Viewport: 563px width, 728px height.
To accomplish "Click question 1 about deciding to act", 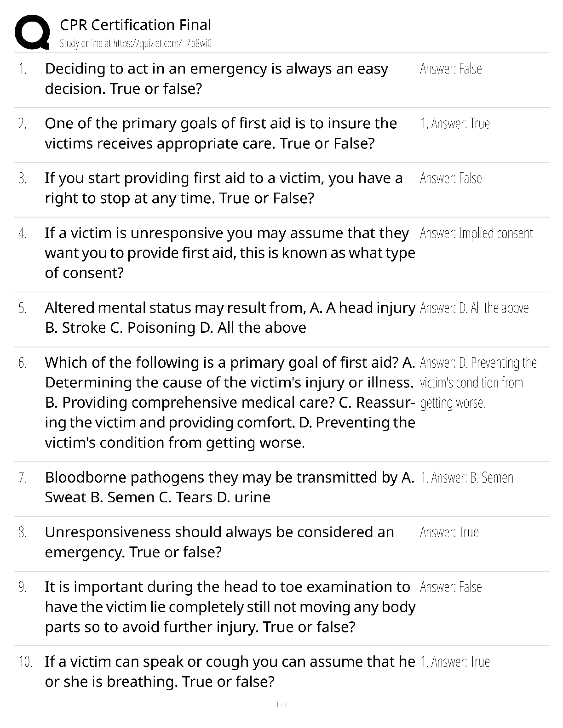I will tap(216, 79).
